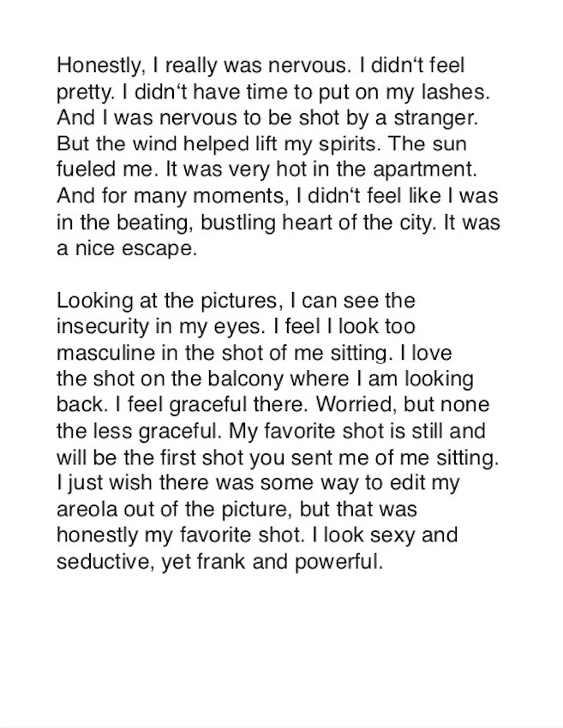Click the word "balcony"
563x728 pixels.
click(x=245, y=379)
